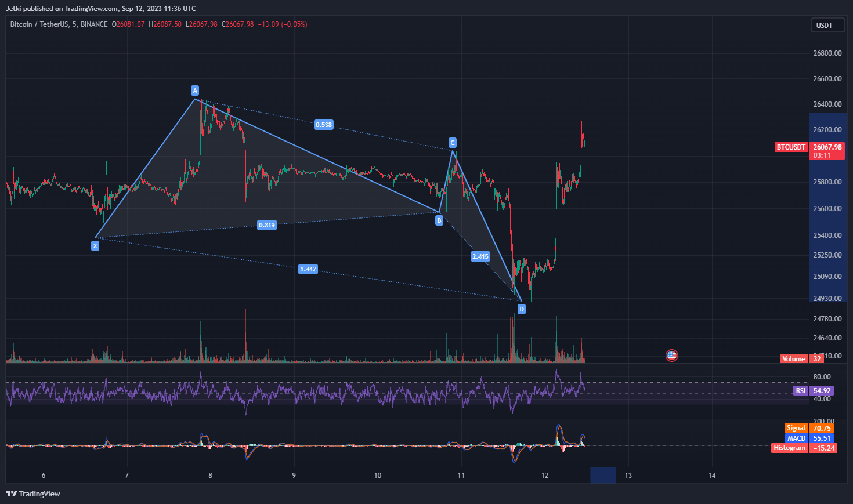
Task: Click the 2.415 ratio label
Action: (480, 256)
